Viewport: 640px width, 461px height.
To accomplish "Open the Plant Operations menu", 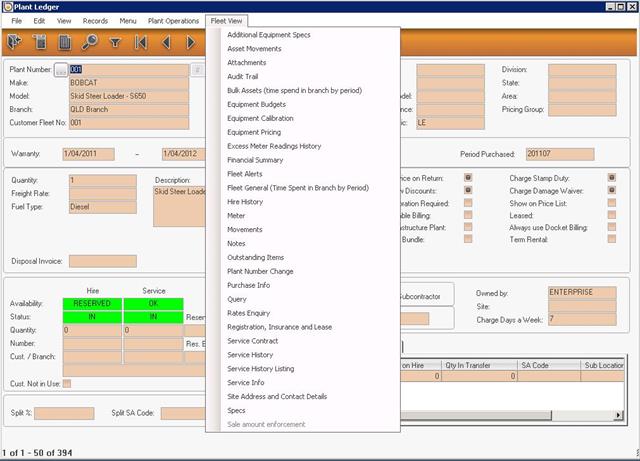I will click(173, 20).
